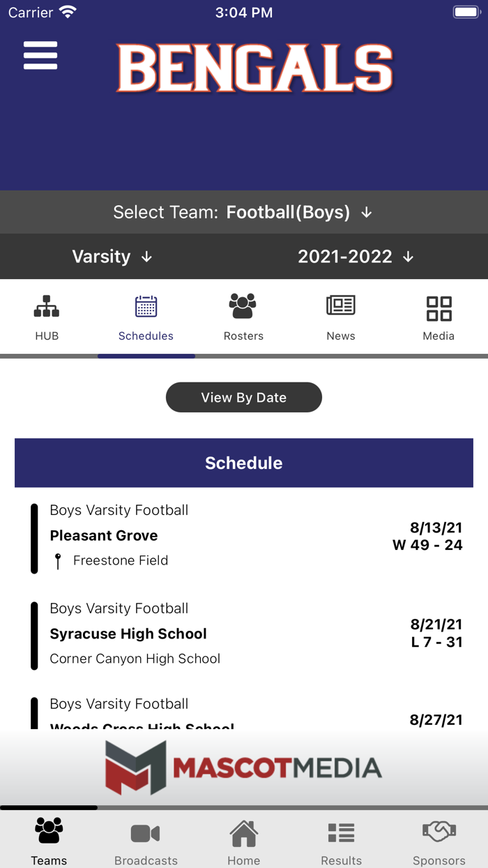Viewport: 488px width, 868px height.
Task: Expand the Varsity level dropdown
Action: point(112,256)
